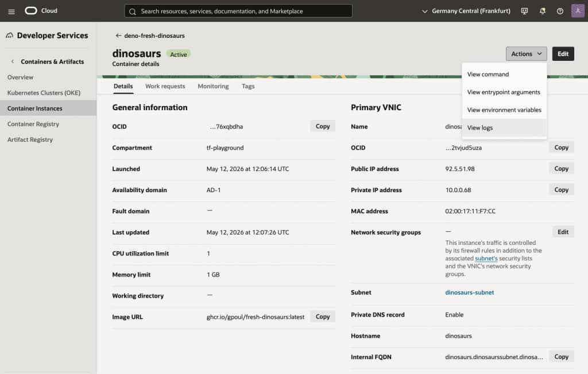Select View environment variables menu item
Image resolution: width=588 pixels, height=374 pixels.
click(504, 110)
